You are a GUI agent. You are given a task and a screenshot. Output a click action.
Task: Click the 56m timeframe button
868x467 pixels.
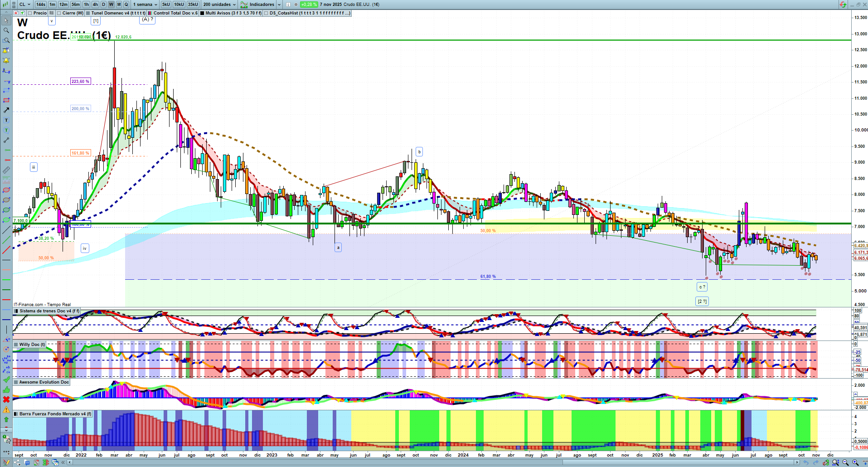point(76,5)
